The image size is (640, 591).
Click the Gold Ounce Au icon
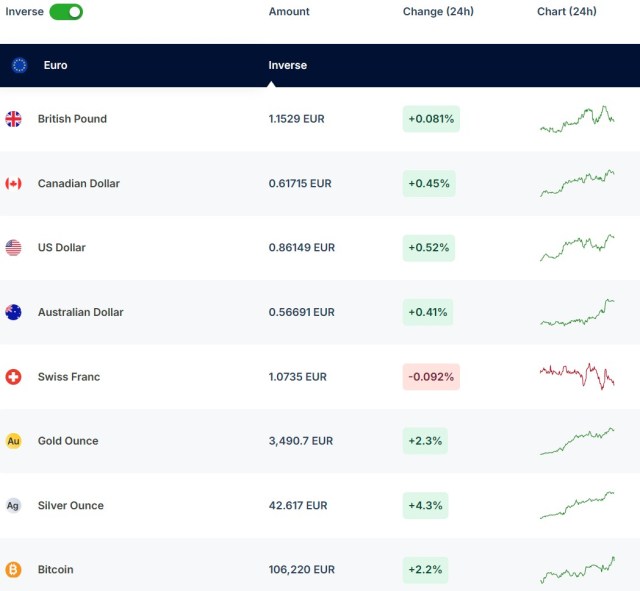click(x=14, y=441)
